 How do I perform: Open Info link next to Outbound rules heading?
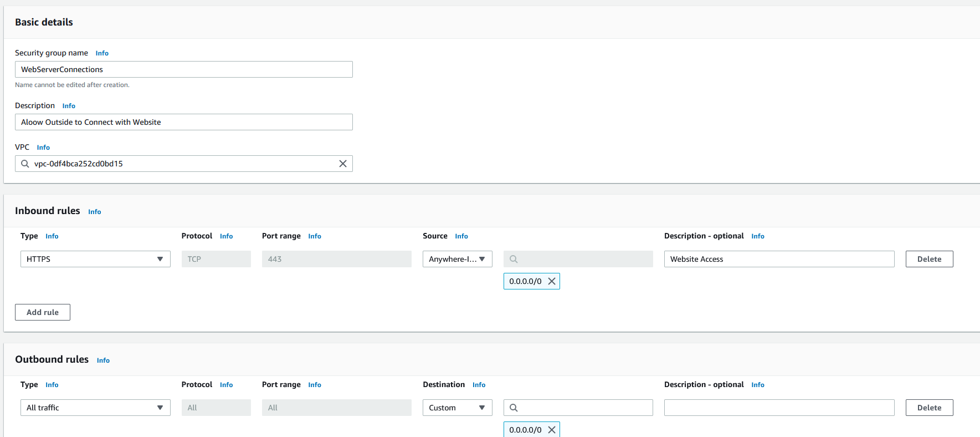pyautogui.click(x=103, y=360)
